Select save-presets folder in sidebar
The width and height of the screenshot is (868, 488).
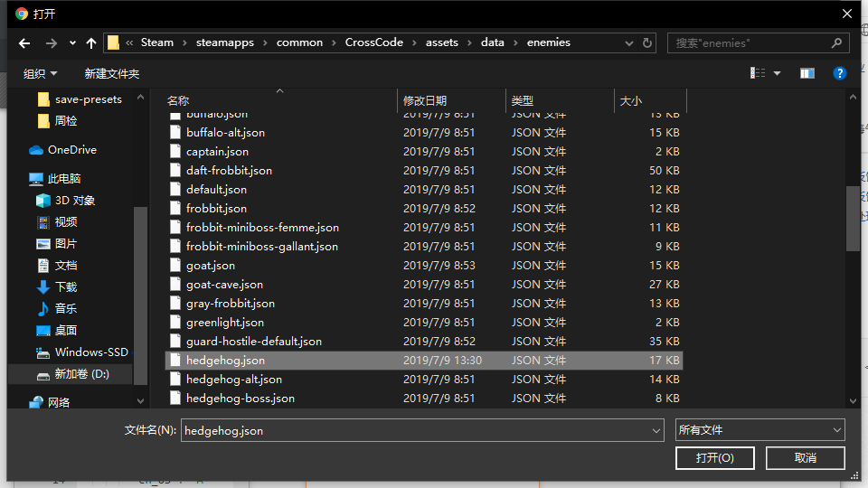[x=80, y=99]
